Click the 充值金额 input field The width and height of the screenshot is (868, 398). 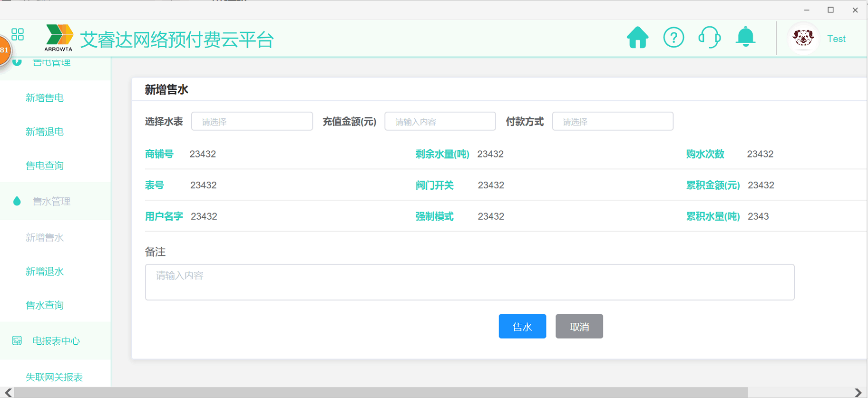tap(440, 121)
